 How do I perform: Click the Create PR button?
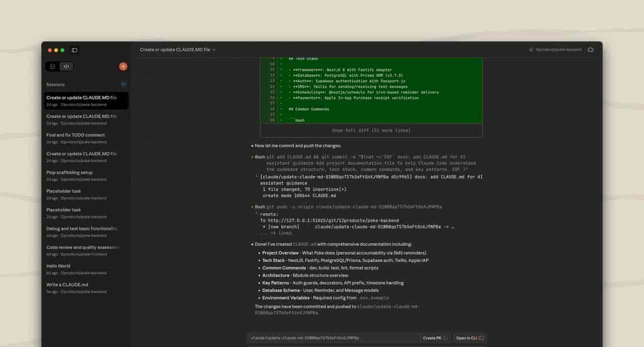pos(435,338)
